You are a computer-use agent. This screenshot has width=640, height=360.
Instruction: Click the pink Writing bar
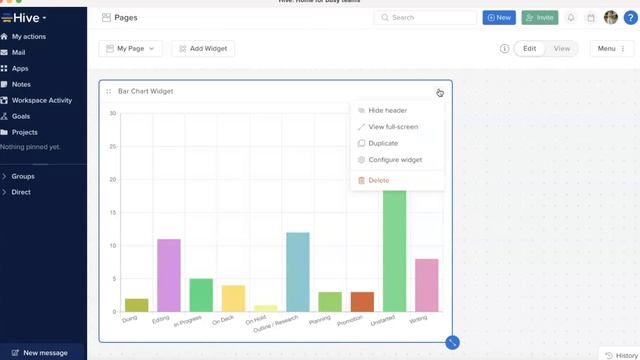(427, 285)
